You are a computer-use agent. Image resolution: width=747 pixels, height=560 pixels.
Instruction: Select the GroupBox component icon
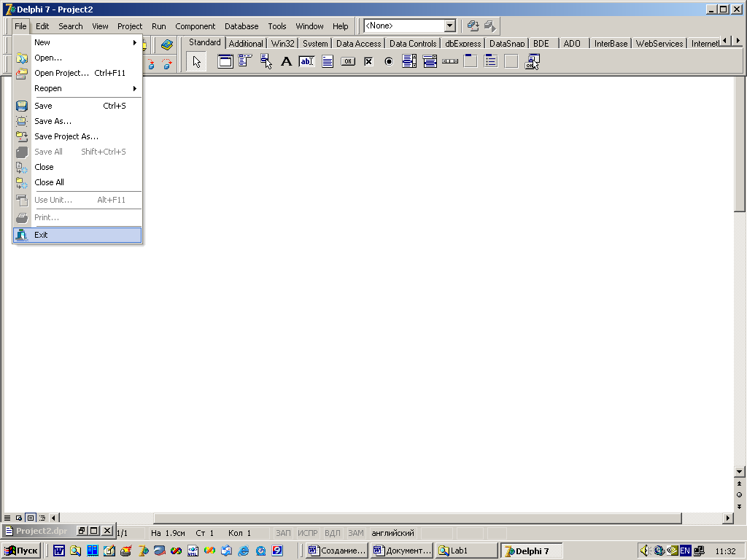click(x=471, y=61)
